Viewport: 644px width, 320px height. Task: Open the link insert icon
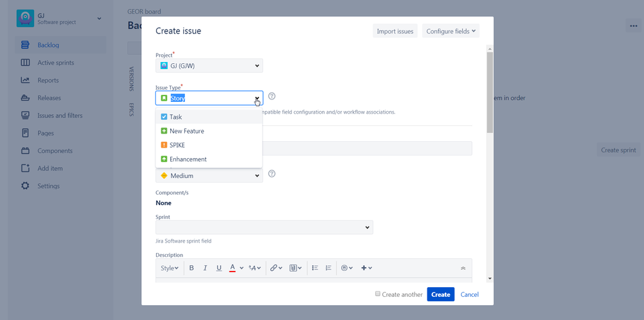(x=276, y=268)
